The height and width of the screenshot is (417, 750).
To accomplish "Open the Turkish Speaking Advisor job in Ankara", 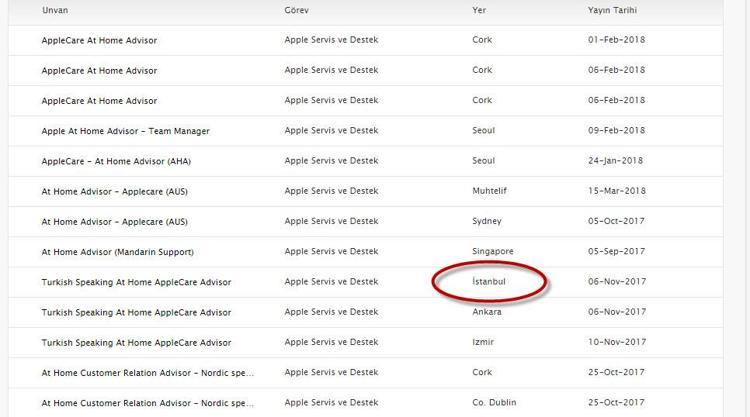I will (x=136, y=313).
